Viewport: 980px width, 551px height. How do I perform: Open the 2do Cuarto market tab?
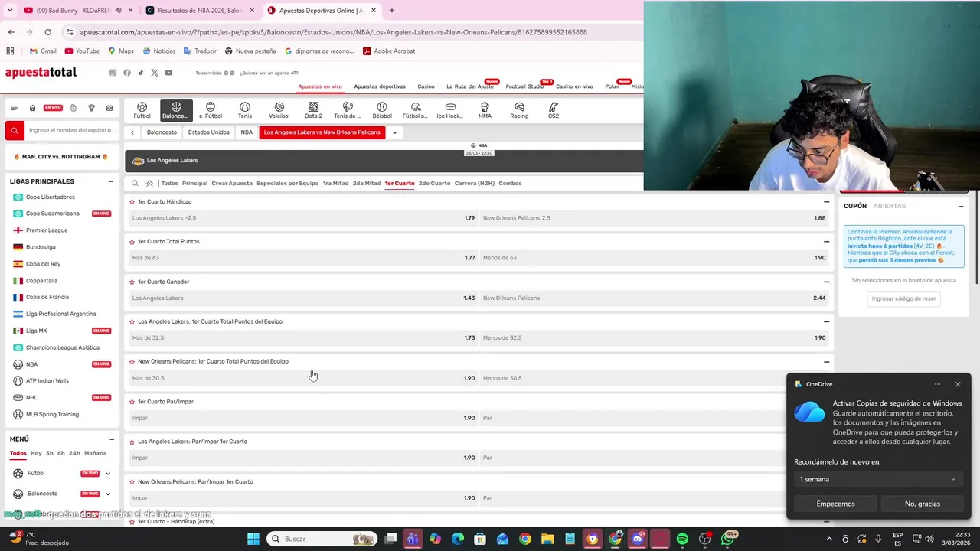coord(435,184)
